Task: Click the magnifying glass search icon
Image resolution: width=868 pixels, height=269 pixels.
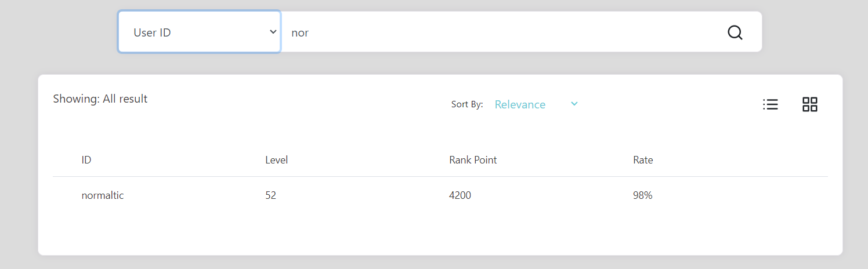Action: pos(735,32)
